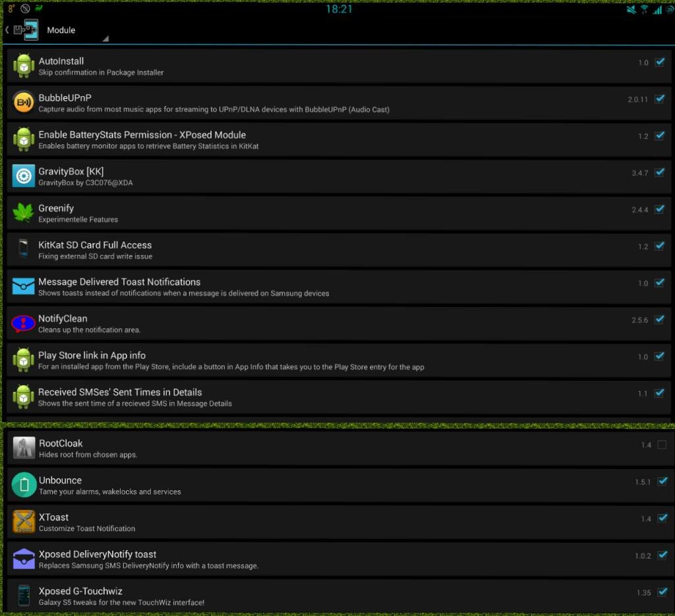The image size is (675, 616).
Task: Tap the NotifyClean red-blue icon
Action: point(24,323)
